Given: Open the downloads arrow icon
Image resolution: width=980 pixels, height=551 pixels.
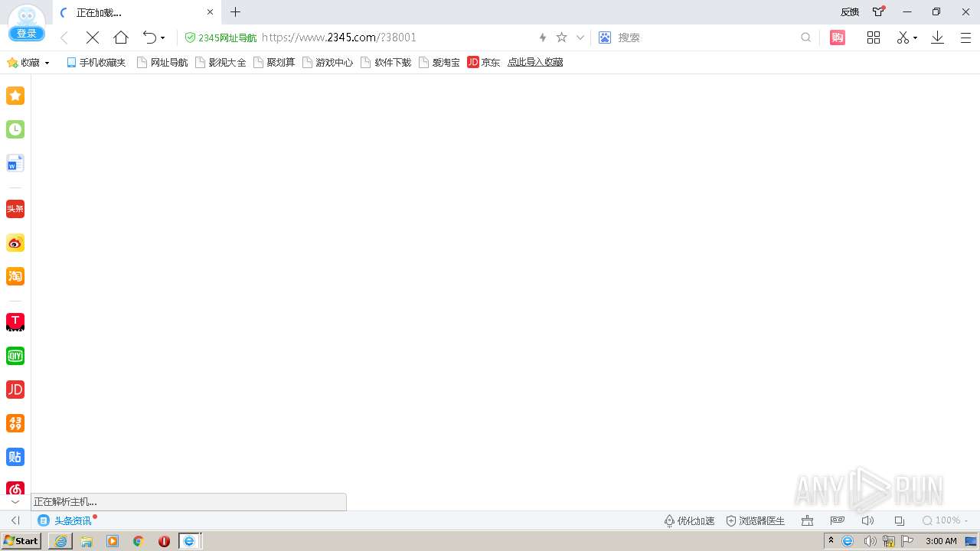Looking at the screenshot, I should point(937,37).
